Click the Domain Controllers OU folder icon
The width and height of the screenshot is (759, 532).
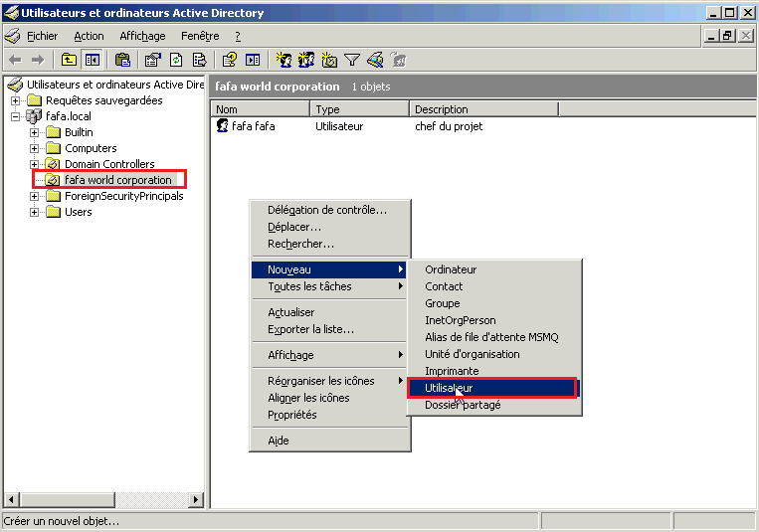click(x=53, y=164)
